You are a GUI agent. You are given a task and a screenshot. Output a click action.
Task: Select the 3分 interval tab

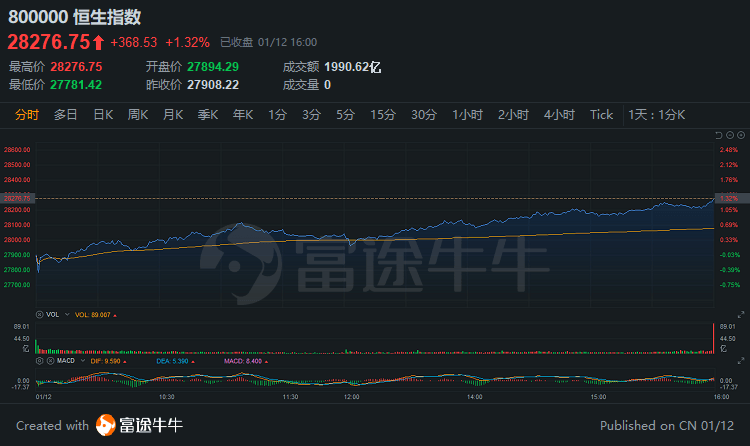pos(311,115)
